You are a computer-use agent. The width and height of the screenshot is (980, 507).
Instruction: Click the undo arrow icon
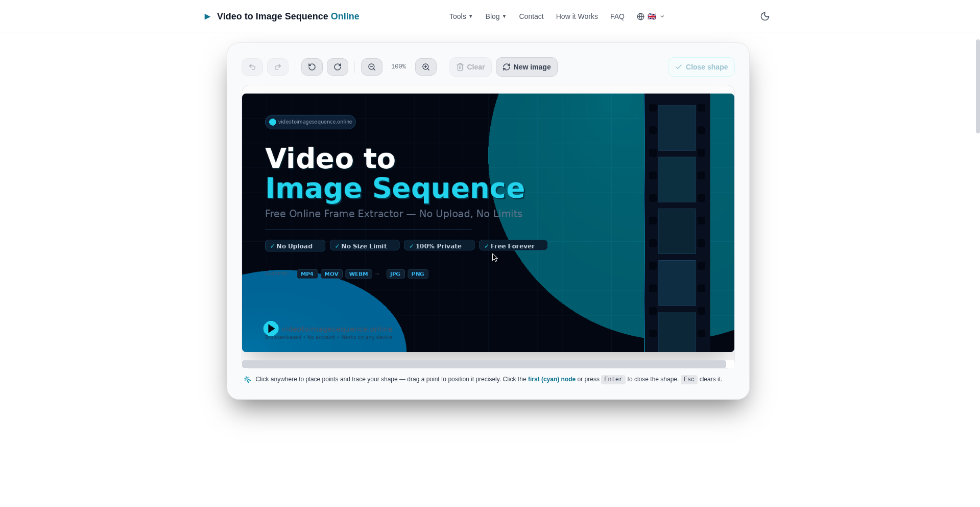click(x=252, y=67)
